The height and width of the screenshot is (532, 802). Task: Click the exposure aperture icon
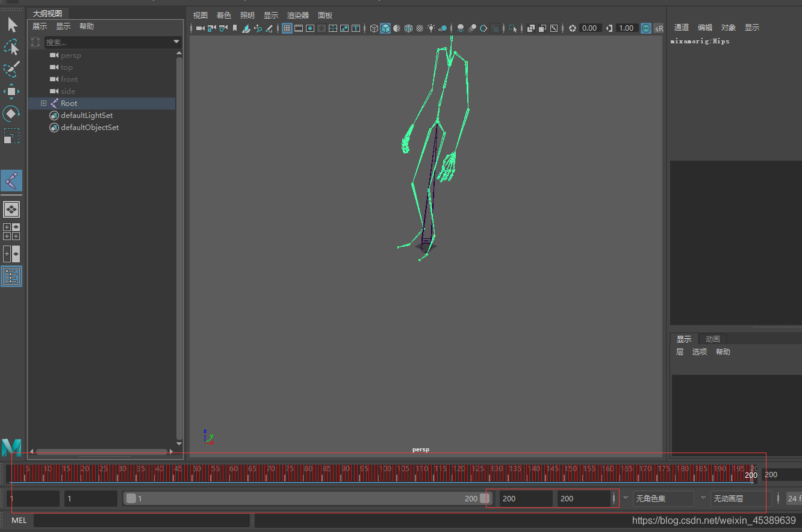[x=573, y=28]
